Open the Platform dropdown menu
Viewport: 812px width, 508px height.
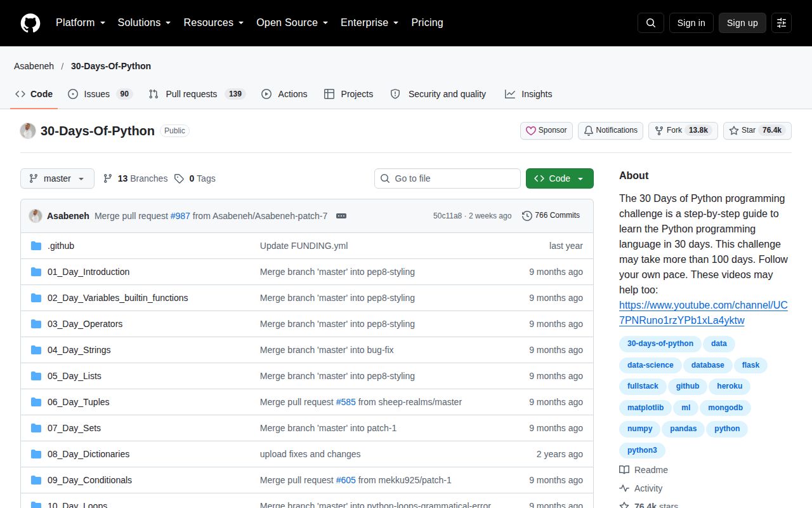pos(80,23)
